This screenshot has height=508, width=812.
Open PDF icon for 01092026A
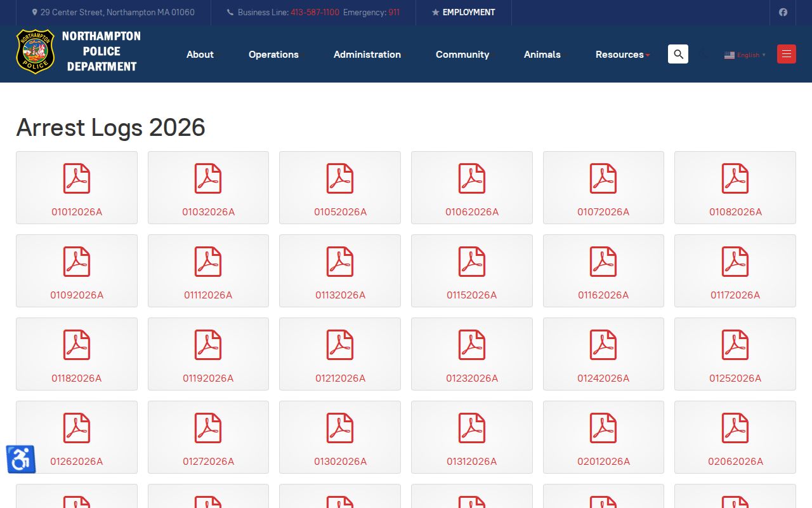pos(77,262)
